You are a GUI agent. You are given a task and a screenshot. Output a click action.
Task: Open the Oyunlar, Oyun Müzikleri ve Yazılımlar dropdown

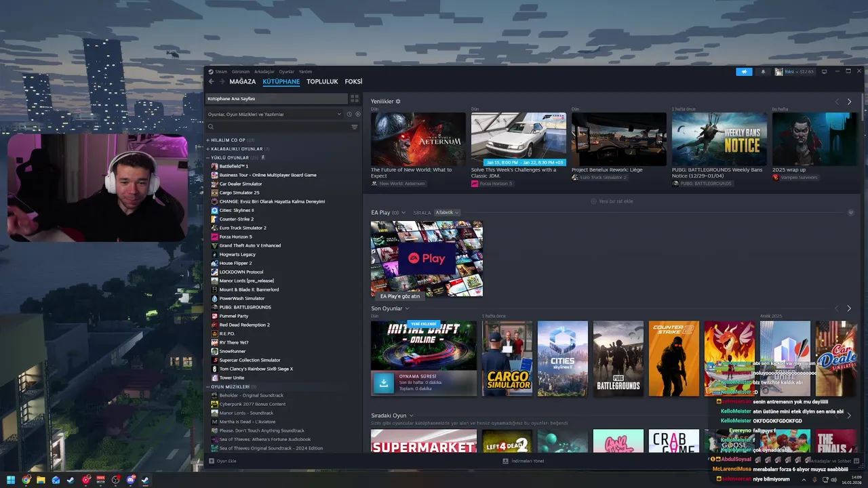tap(274, 114)
